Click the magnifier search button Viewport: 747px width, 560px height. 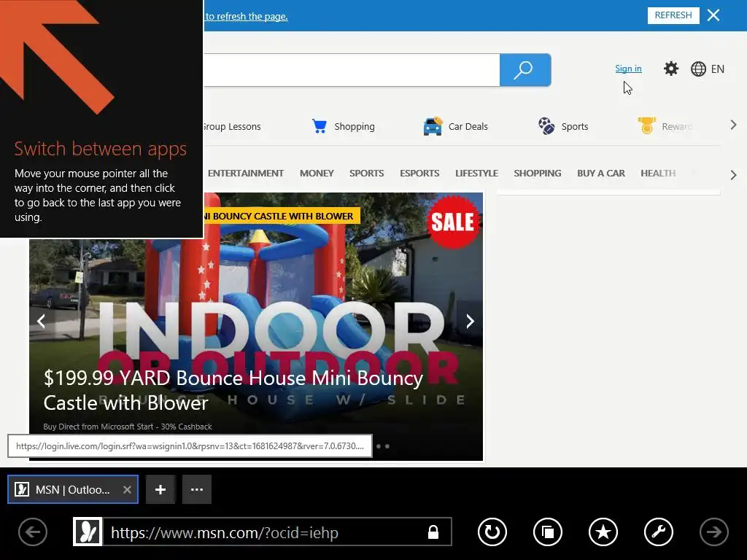(525, 70)
